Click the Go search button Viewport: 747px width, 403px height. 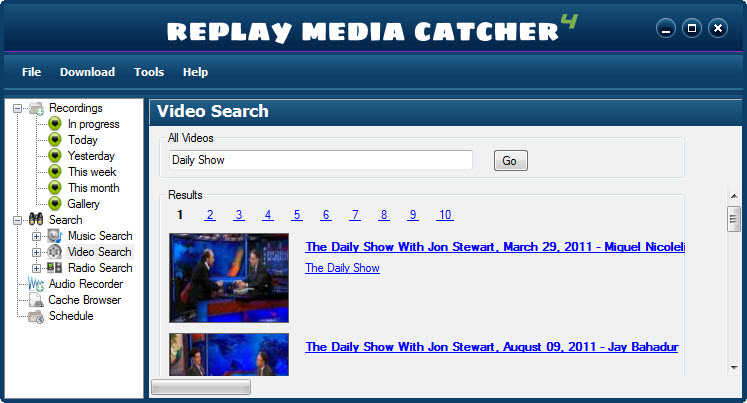pyautogui.click(x=511, y=161)
